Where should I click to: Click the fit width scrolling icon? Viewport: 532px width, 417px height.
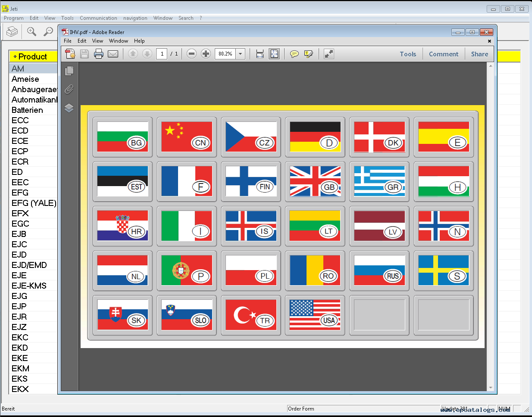[x=260, y=54]
